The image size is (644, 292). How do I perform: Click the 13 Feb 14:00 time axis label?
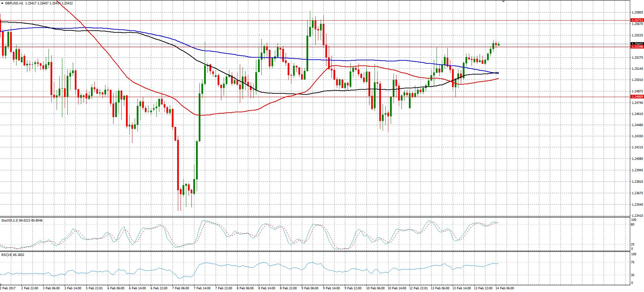461,288
